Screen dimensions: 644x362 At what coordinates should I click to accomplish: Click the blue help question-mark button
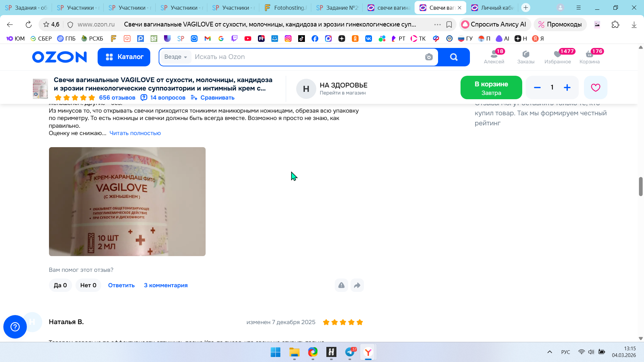pos(15,326)
